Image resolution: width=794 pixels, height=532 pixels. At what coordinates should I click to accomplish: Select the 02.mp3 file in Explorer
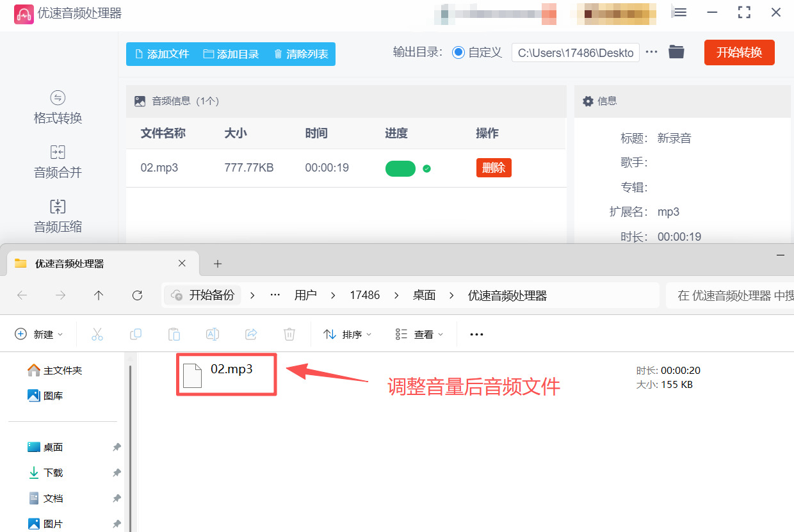[226, 374]
